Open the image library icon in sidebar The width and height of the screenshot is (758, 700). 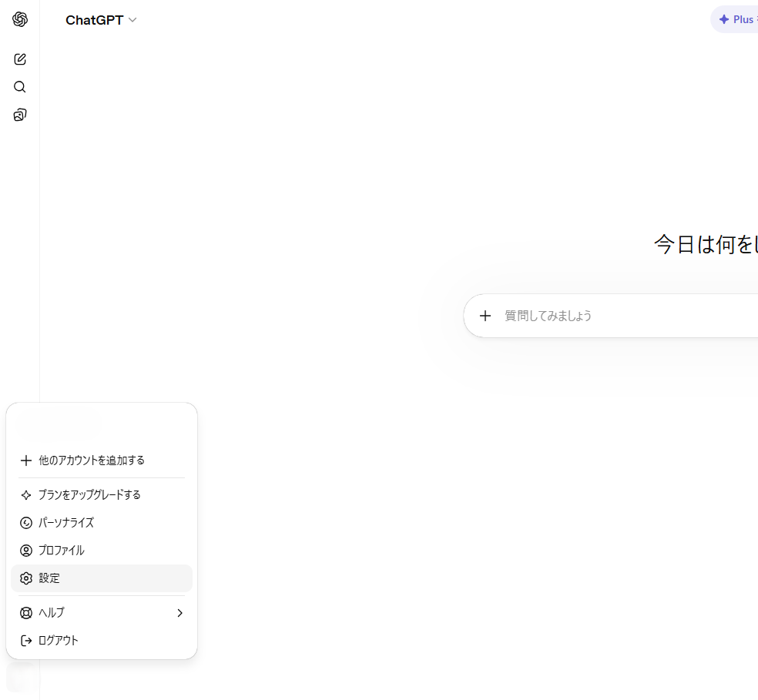tap(20, 116)
